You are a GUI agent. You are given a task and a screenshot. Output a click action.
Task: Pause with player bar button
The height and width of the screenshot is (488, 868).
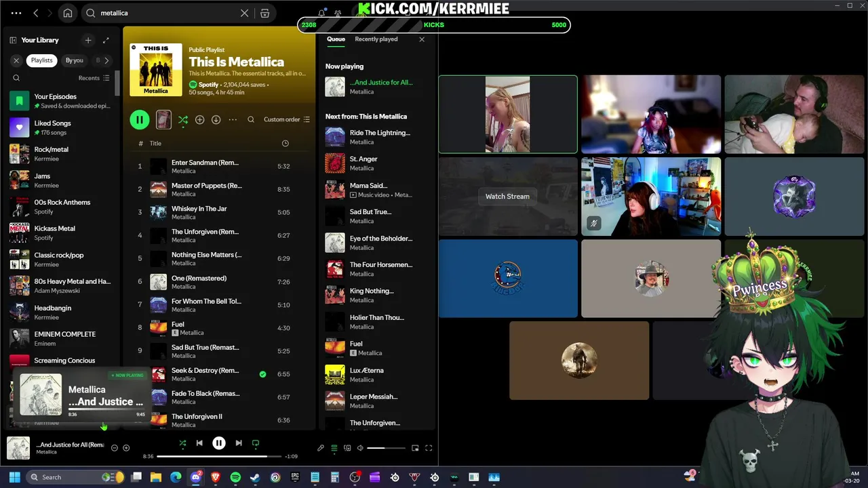click(219, 443)
